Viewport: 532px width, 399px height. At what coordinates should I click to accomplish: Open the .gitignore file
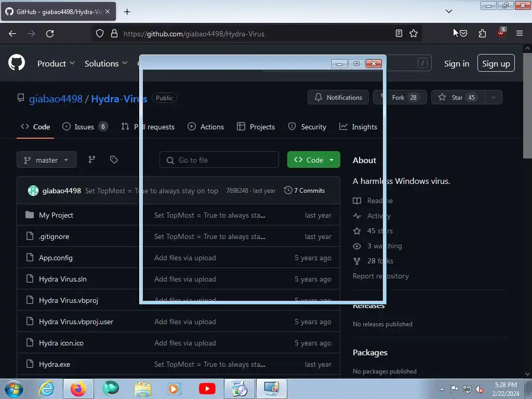coord(54,236)
